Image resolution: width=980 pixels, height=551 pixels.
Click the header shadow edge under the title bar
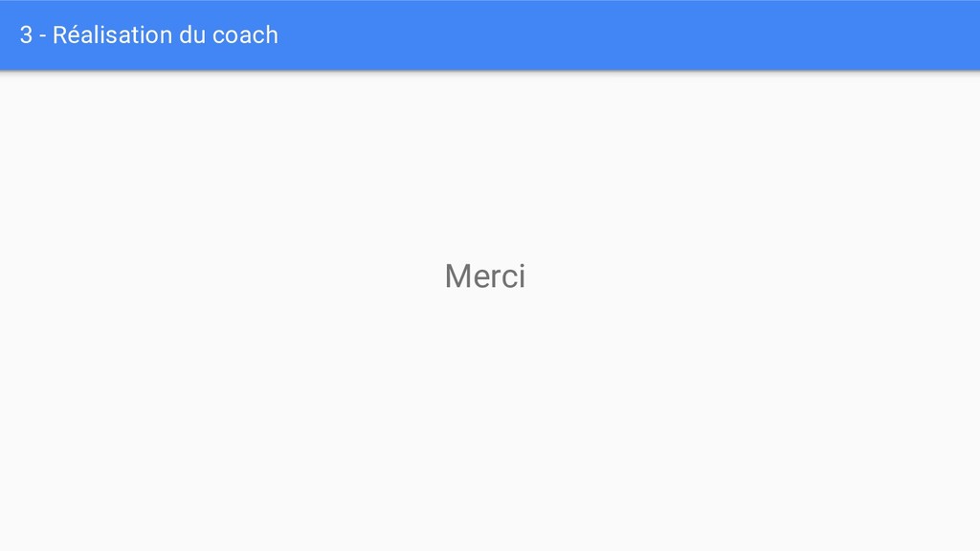(490, 72)
